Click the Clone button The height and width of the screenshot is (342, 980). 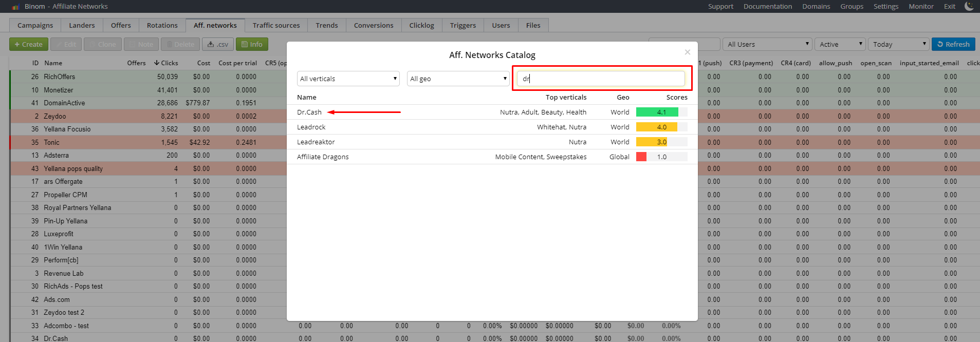103,44
